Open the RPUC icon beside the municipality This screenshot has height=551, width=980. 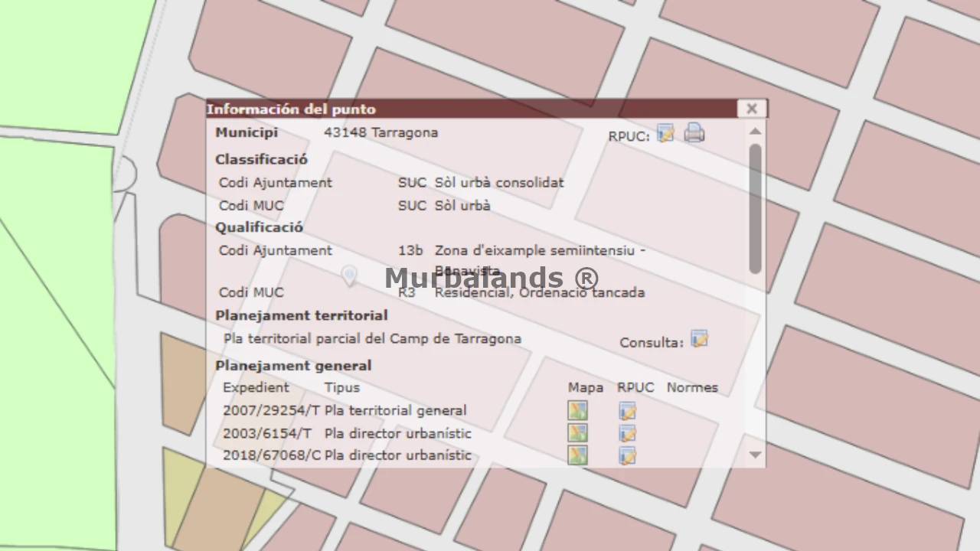pyautogui.click(x=665, y=133)
